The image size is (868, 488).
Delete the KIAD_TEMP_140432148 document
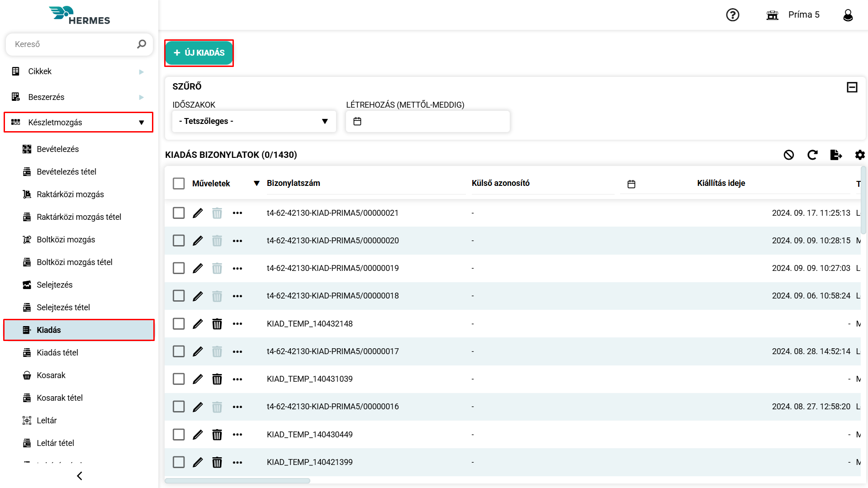click(217, 324)
